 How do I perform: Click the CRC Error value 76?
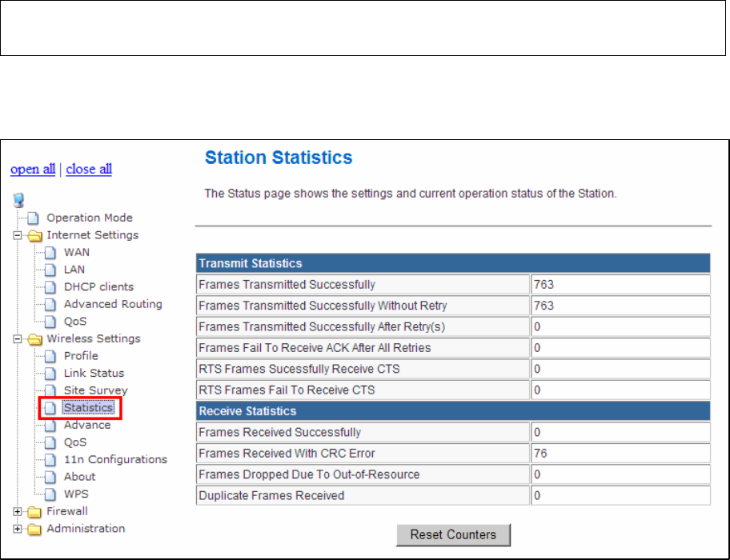point(540,454)
